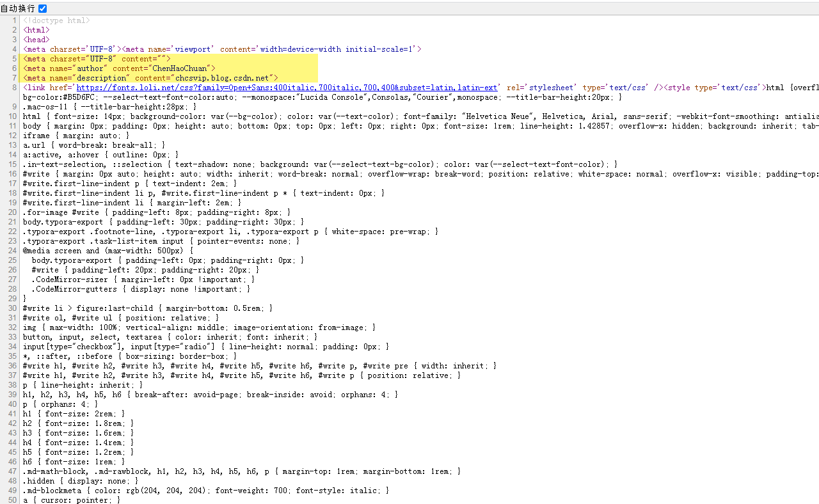
Task: Click the p line-height inherit rule
Action: pos(83,385)
